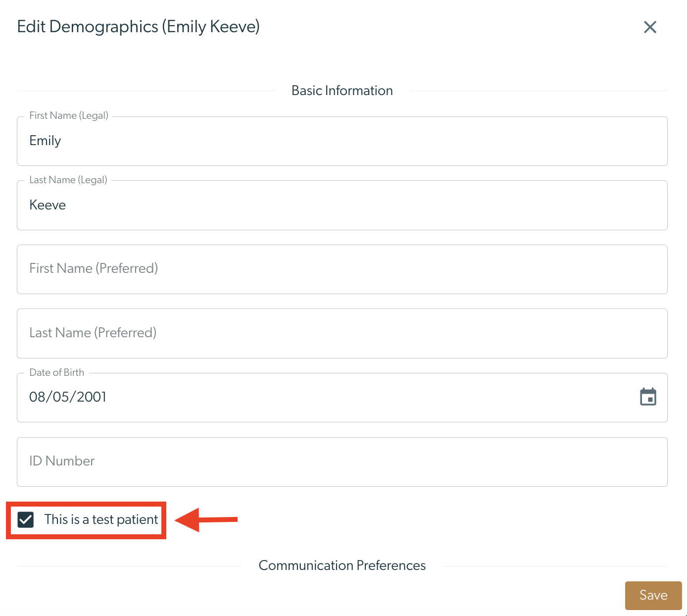Focus the Last Name (Legal) field
687x616 pixels.
tap(342, 205)
